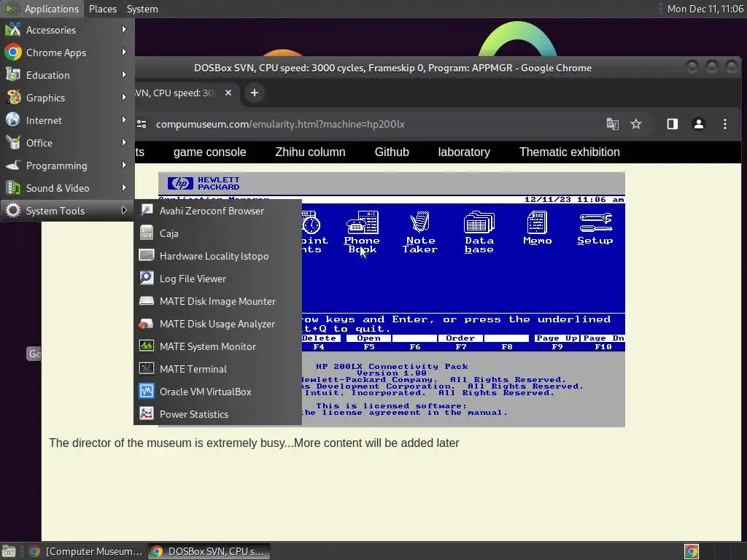Expand the Education submenu arrow
The width and height of the screenshot is (747, 560).
click(124, 75)
